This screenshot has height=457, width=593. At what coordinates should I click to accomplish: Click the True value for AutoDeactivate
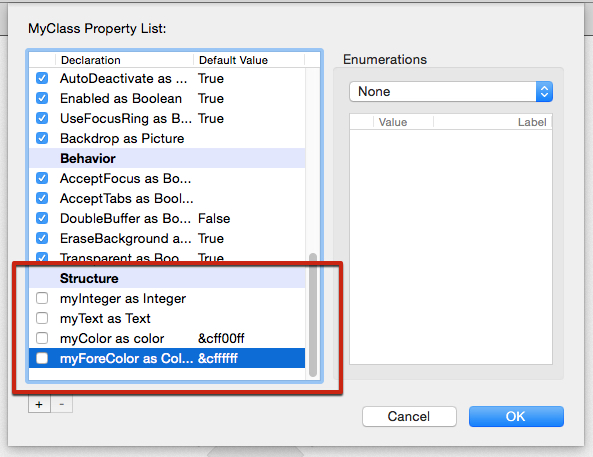[211, 78]
